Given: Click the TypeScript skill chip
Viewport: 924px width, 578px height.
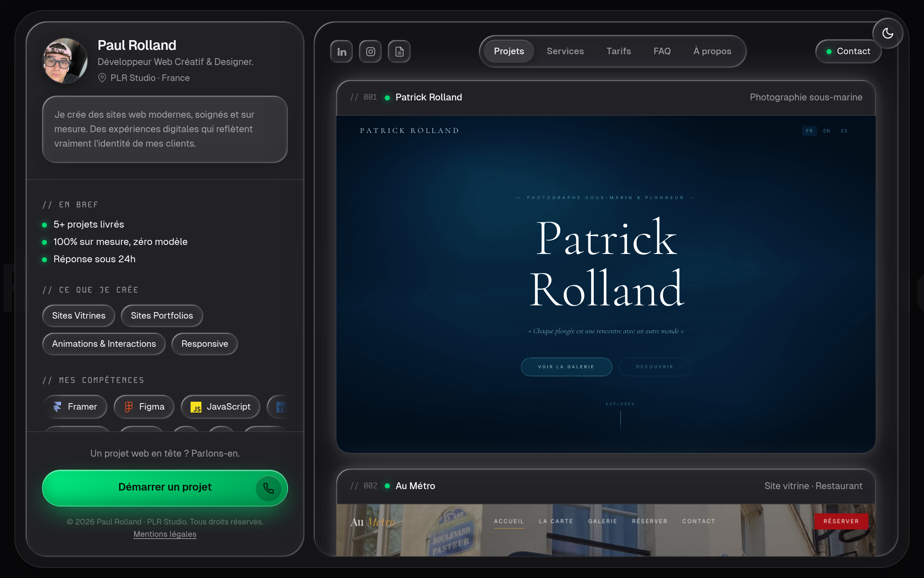Looking at the screenshot, I should [278, 407].
